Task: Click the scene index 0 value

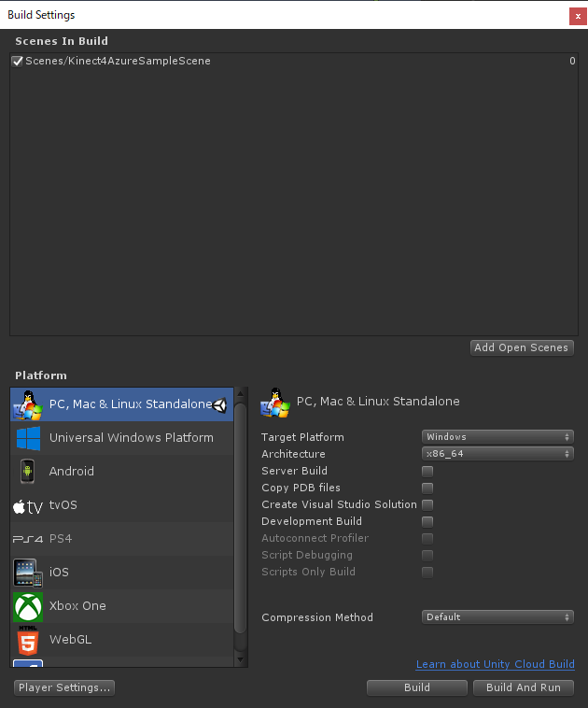Action: pos(572,61)
